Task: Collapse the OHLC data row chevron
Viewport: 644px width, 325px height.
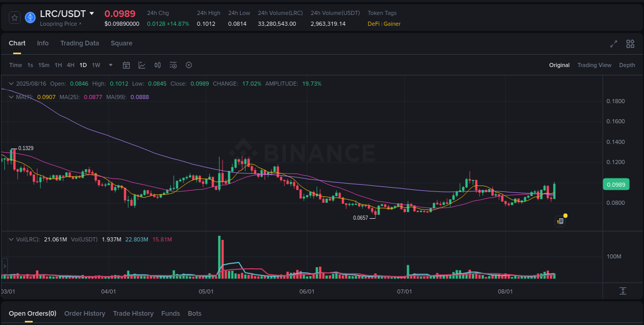Action: point(11,83)
